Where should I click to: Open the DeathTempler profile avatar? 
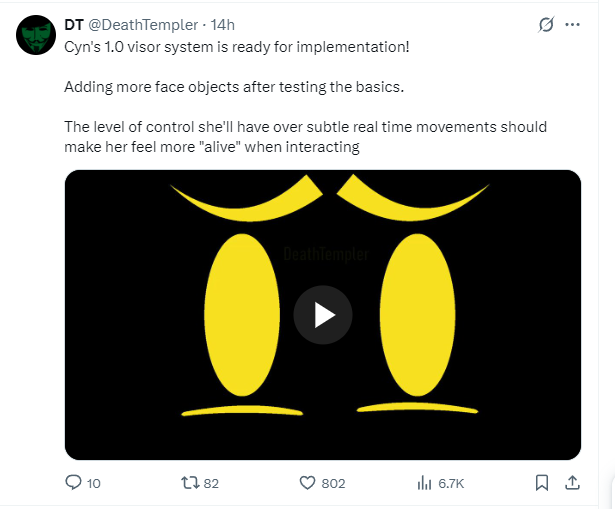click(x=36, y=35)
